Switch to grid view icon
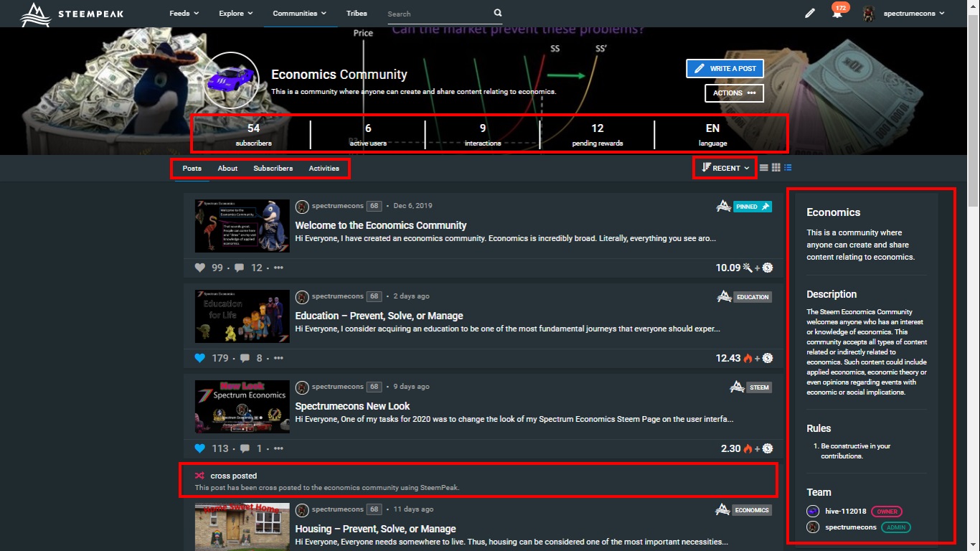 coord(776,168)
